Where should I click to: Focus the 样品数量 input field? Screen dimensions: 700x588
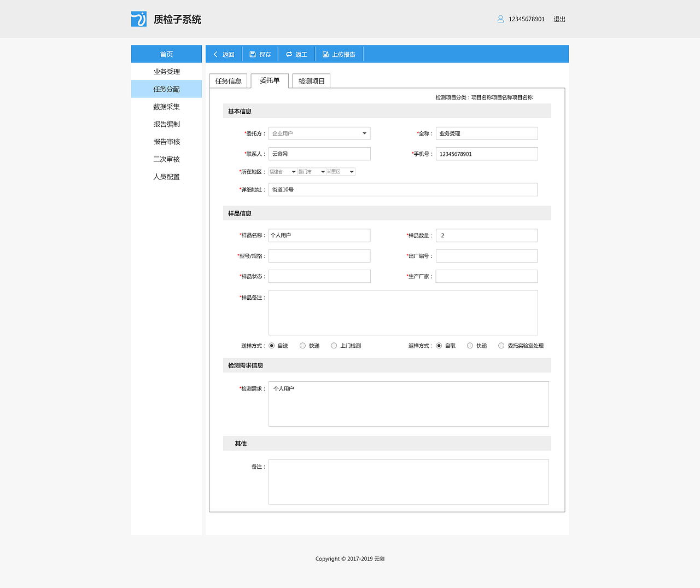point(487,235)
